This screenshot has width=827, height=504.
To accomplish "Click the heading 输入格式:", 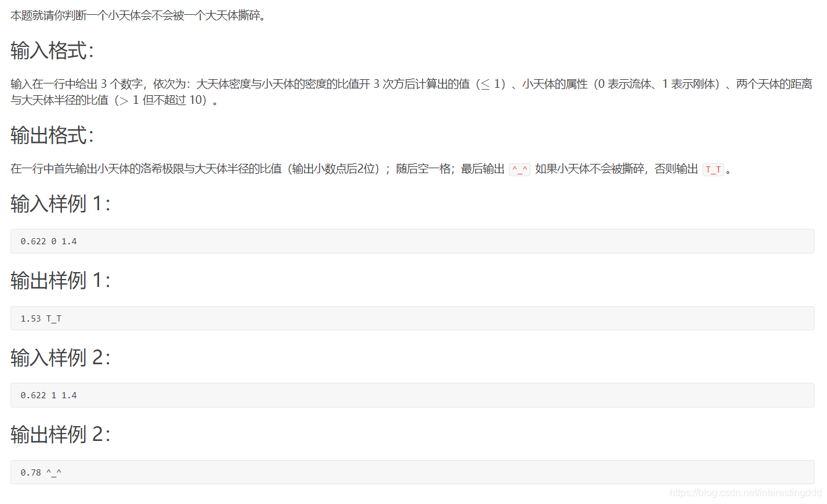I will pyautogui.click(x=53, y=51).
